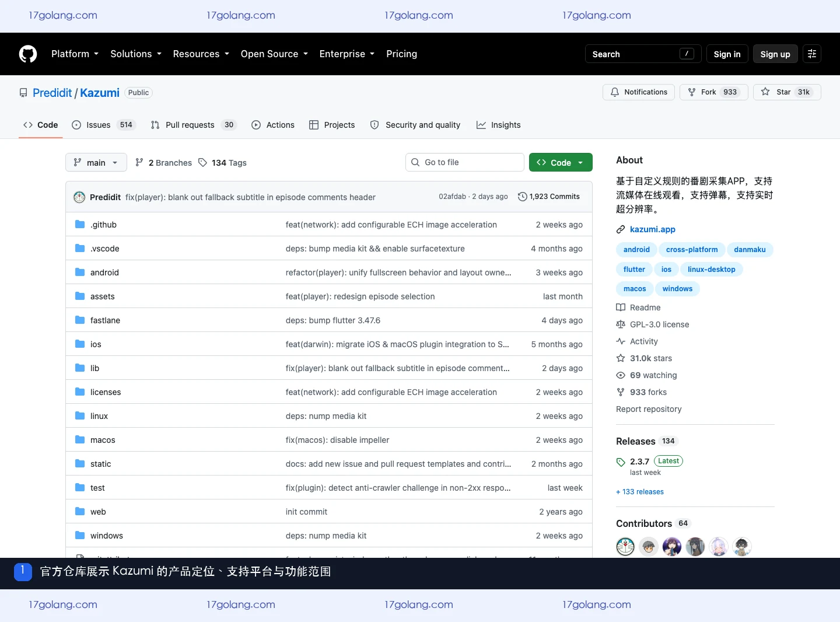
Task: Fork the repository using the Fork button
Action: (x=714, y=92)
